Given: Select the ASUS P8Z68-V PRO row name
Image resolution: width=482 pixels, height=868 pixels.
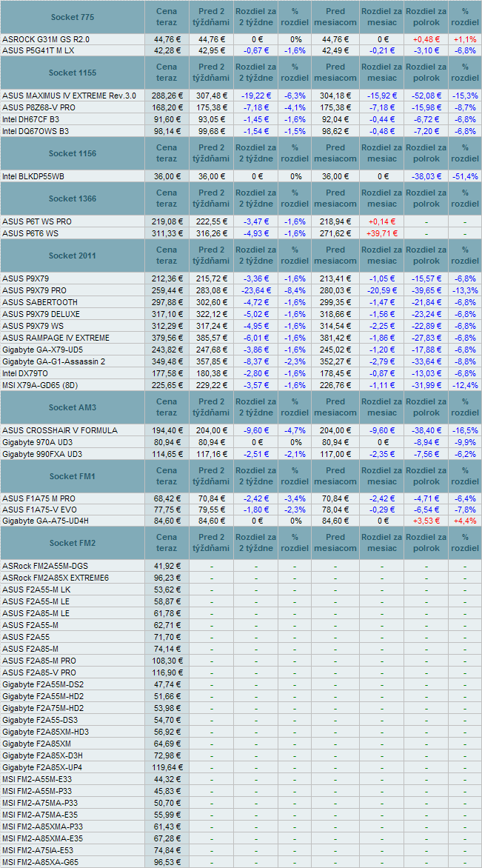Looking at the screenshot, I should (39, 107).
